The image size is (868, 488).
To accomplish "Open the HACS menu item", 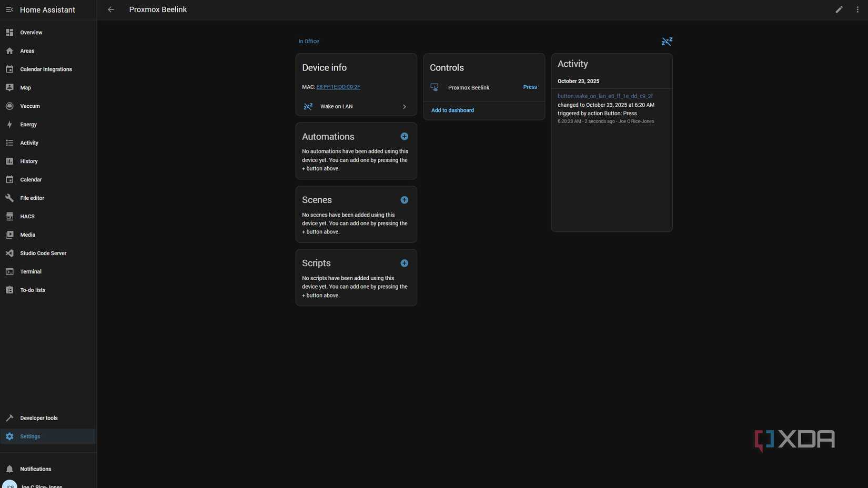I will pos(48,217).
